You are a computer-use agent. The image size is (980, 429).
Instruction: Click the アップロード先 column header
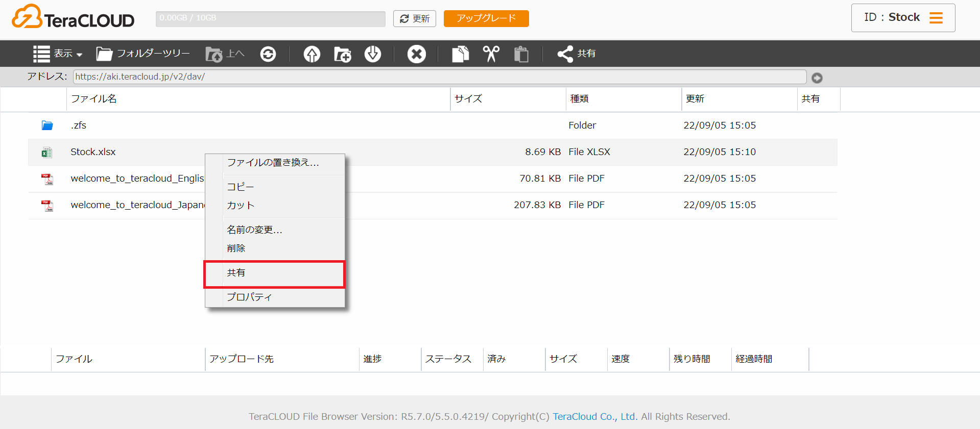pos(282,359)
